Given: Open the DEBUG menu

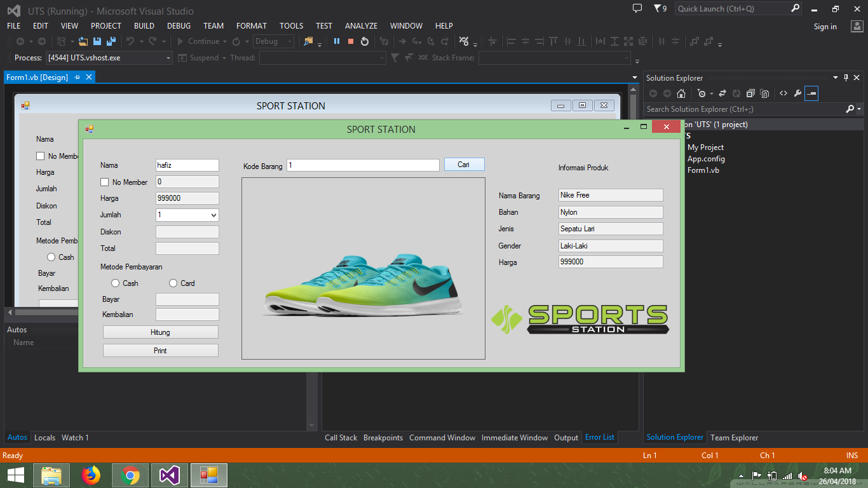Looking at the screenshot, I should (x=179, y=26).
